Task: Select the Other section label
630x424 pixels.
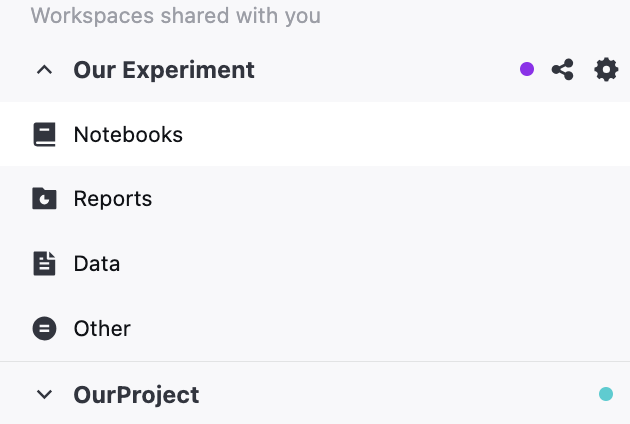Action: pos(102,328)
